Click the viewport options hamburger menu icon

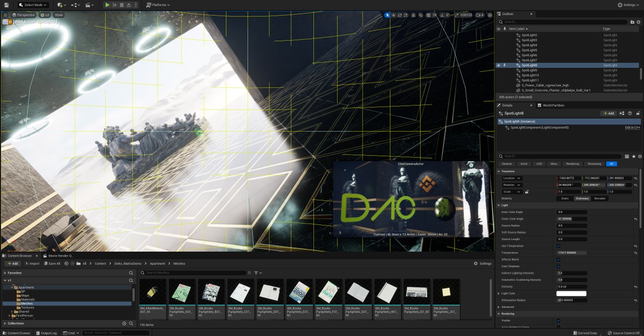click(x=5, y=15)
